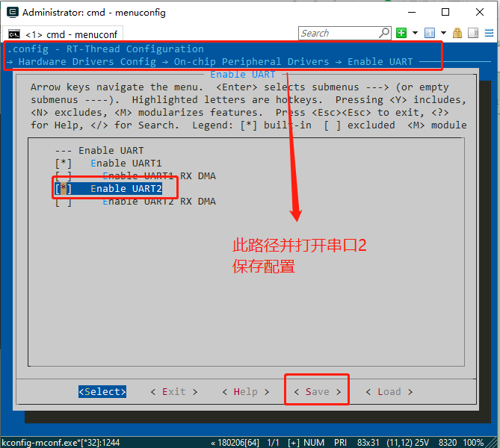Switch to the '<1> cmd - menuconf' tab
The width and height of the screenshot is (500, 448).
(63, 34)
